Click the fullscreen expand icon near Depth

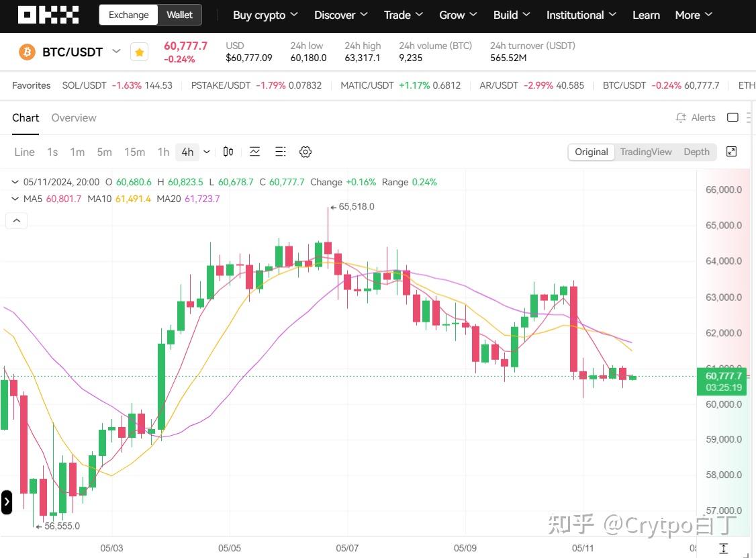(731, 152)
